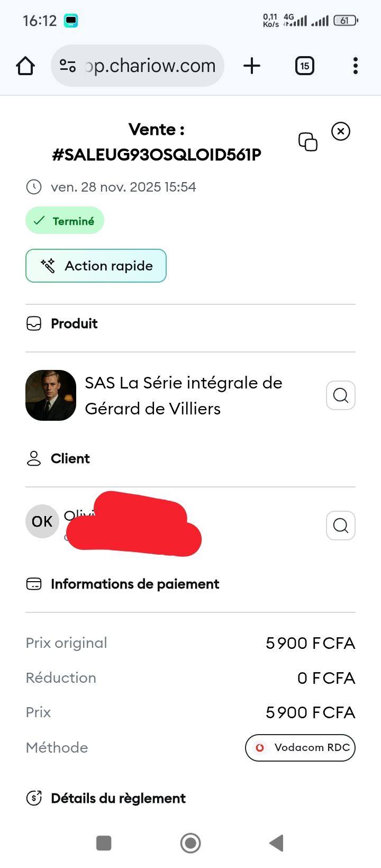Select the Vodacom RDC method badge
Image resolution: width=381 pixels, height=868 pixels.
click(300, 747)
